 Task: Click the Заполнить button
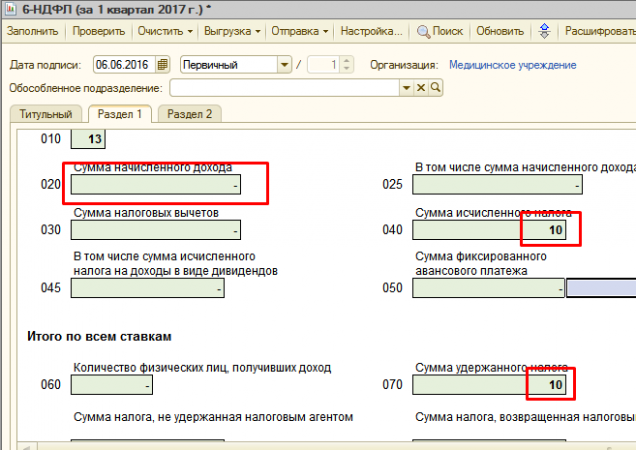[33, 31]
